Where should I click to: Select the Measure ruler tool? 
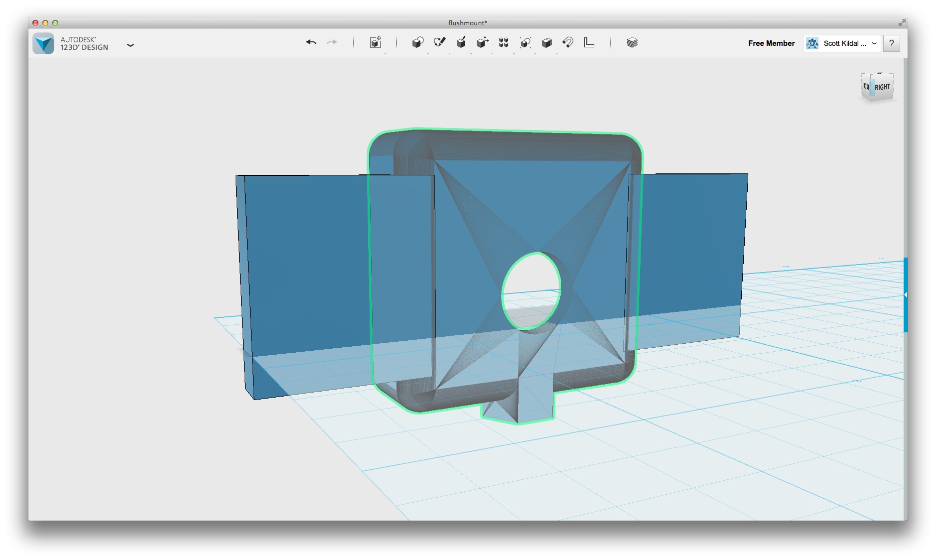tap(589, 43)
